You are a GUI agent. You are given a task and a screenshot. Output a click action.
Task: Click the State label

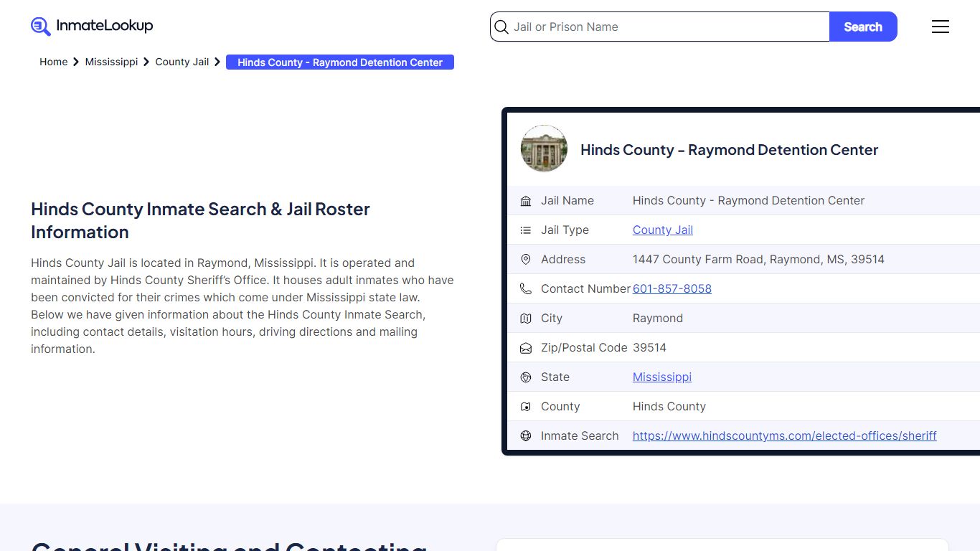555,377
